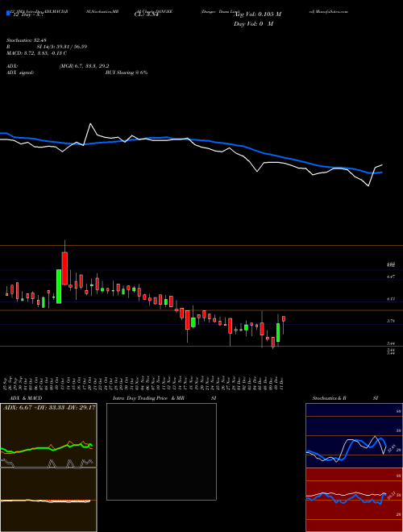Click the 4.47 price axis label
The width and height of the screenshot is (403, 532).
tap(391, 276)
